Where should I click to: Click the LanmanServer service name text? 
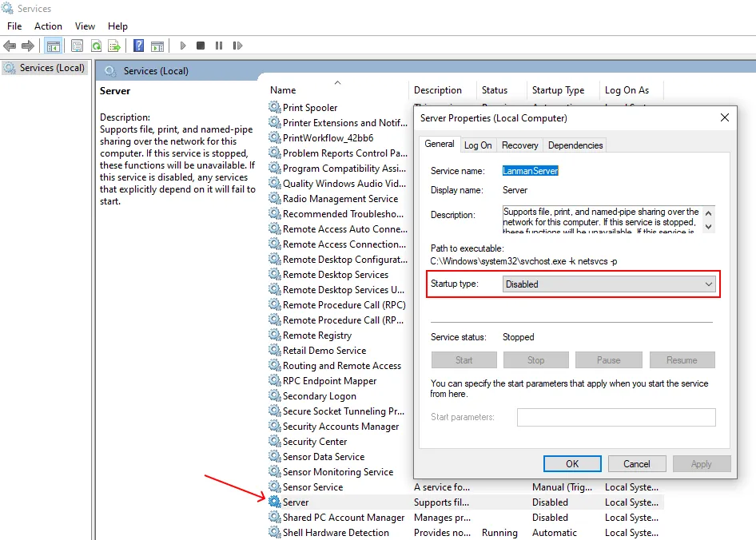[x=531, y=171]
